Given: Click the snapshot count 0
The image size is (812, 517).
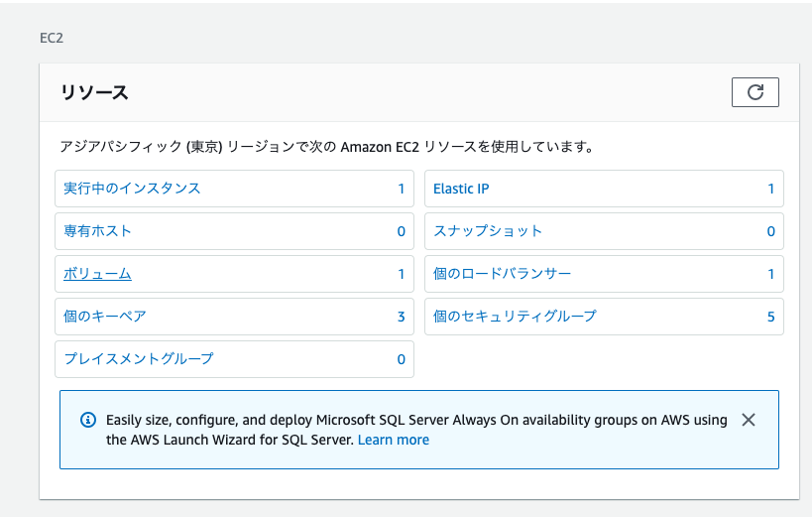Looking at the screenshot, I should coord(770,231).
